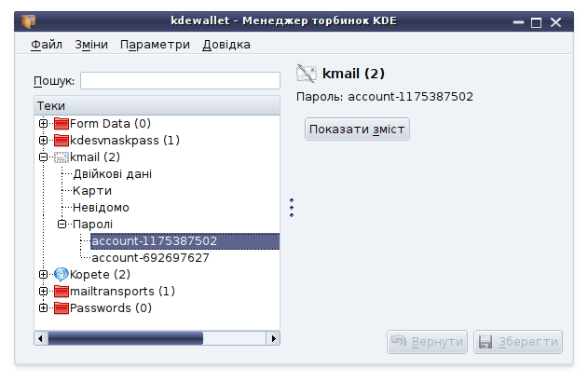
Task: Expand the Kopete folder
Action: pyautogui.click(x=43, y=275)
